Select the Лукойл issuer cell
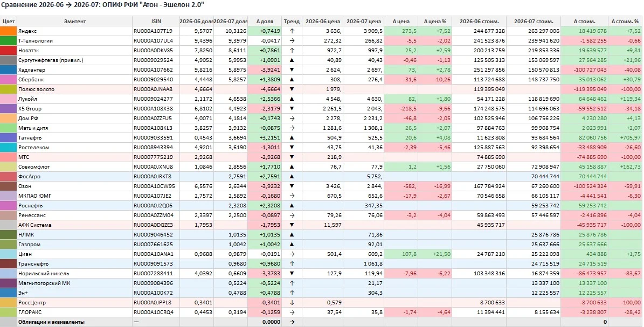The height and width of the screenshot is (327, 644). 75,99
